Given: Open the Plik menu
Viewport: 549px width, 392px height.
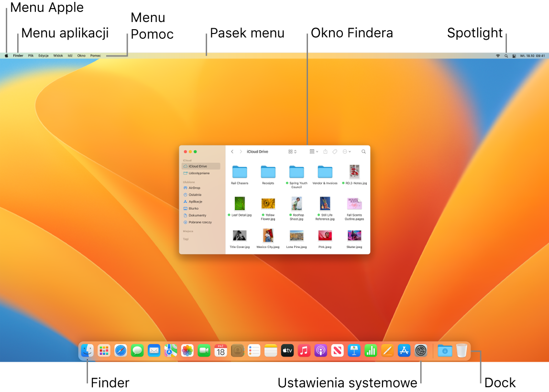Looking at the screenshot, I should tap(30, 55).
